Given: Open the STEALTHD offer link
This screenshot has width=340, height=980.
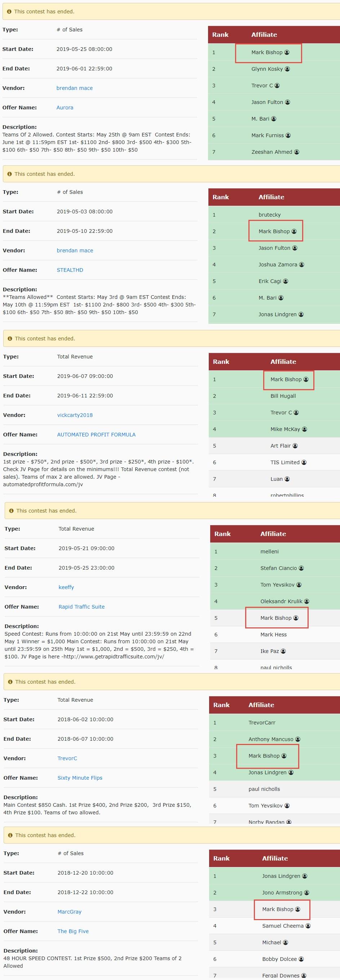Looking at the screenshot, I should (x=70, y=270).
